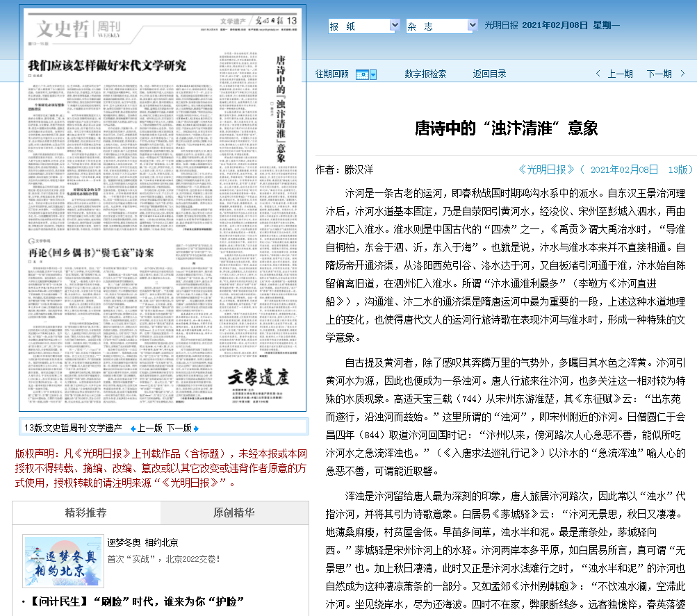697x616 pixels.
Task: Switch to the 原创精华 tab
Action: tap(233, 513)
